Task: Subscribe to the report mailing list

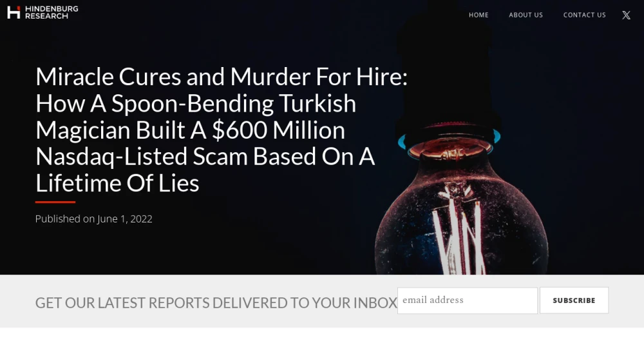Action: pos(574,300)
